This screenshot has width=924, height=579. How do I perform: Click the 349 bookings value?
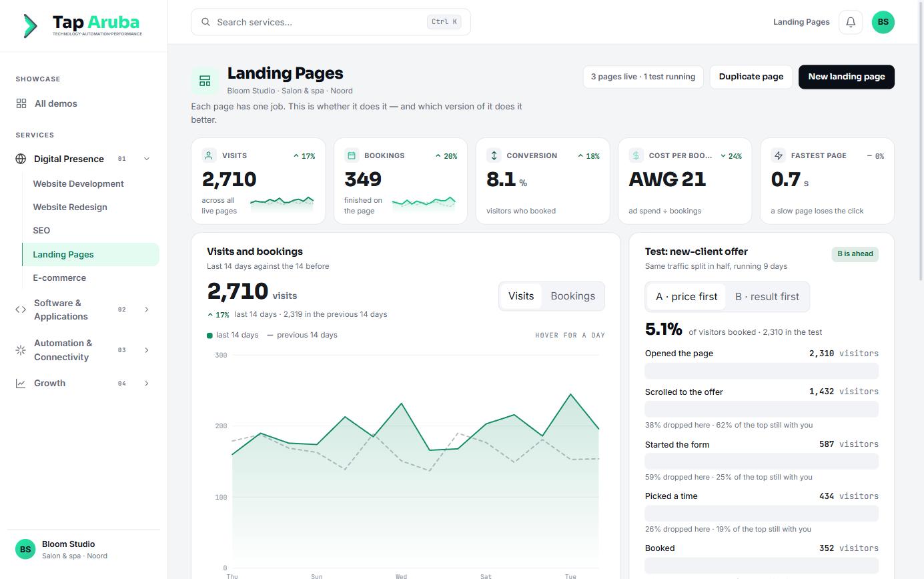click(x=363, y=179)
